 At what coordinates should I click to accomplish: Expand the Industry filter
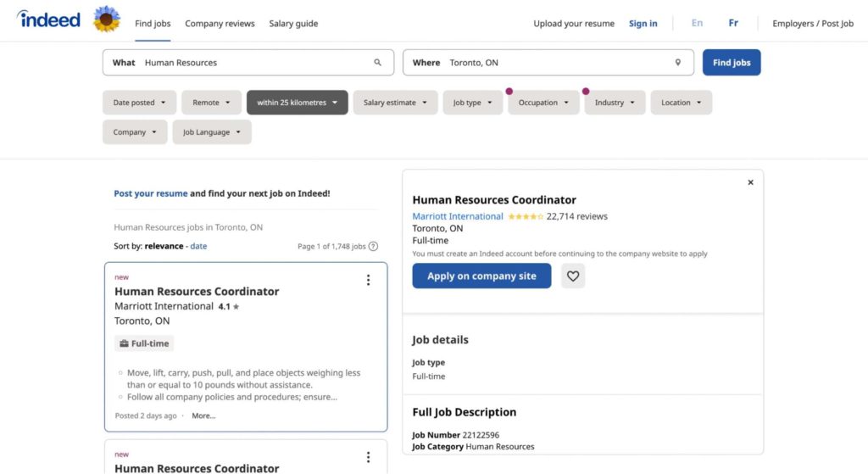[x=615, y=103]
